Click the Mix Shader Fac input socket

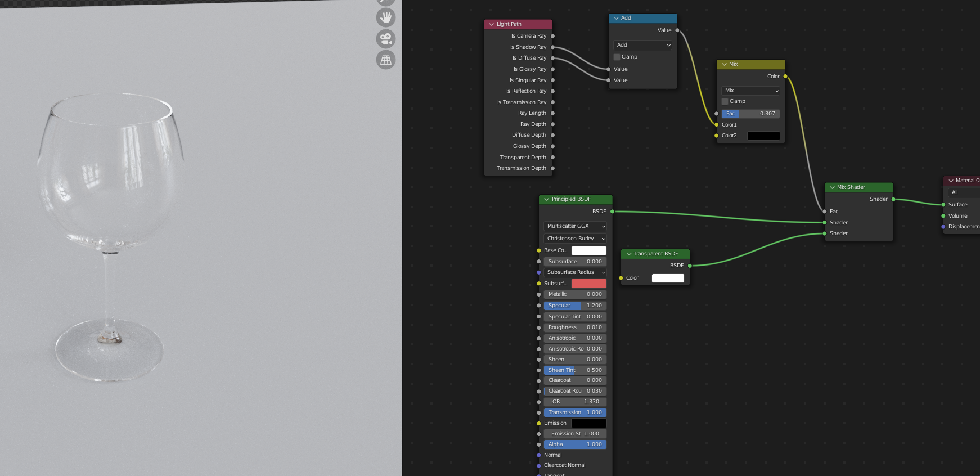[x=825, y=212]
